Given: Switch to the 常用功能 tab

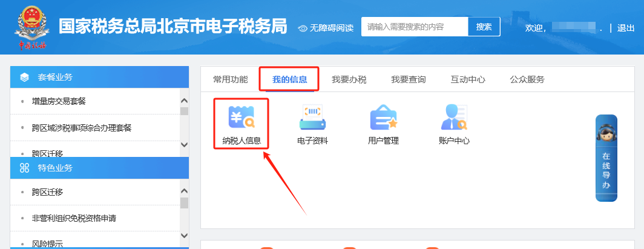Looking at the screenshot, I should pos(231,79).
